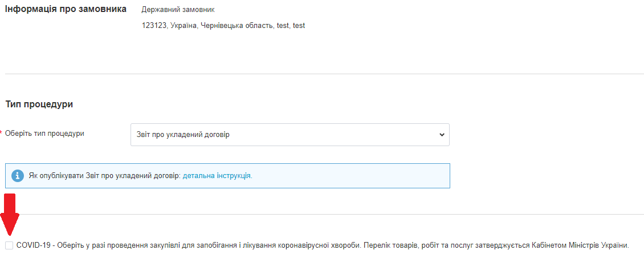Click the customer address line starting with 123123
The width and height of the screenshot is (644, 258).
223,26
